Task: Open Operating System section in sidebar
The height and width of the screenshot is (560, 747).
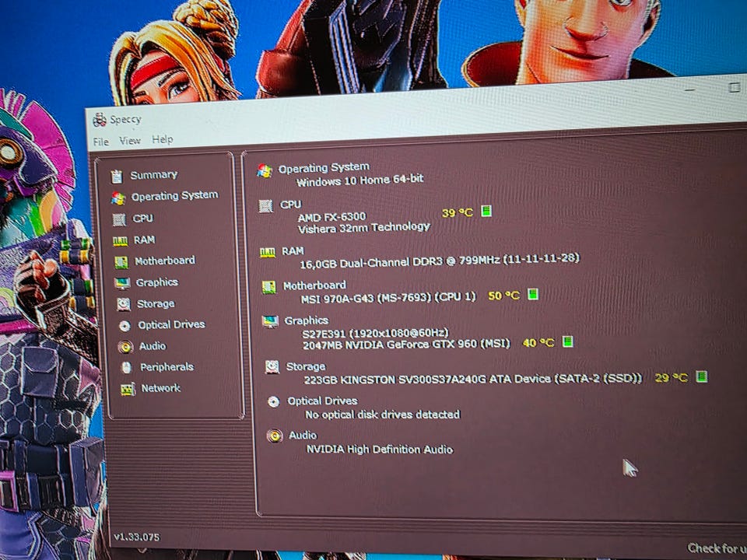Action: pos(175,196)
